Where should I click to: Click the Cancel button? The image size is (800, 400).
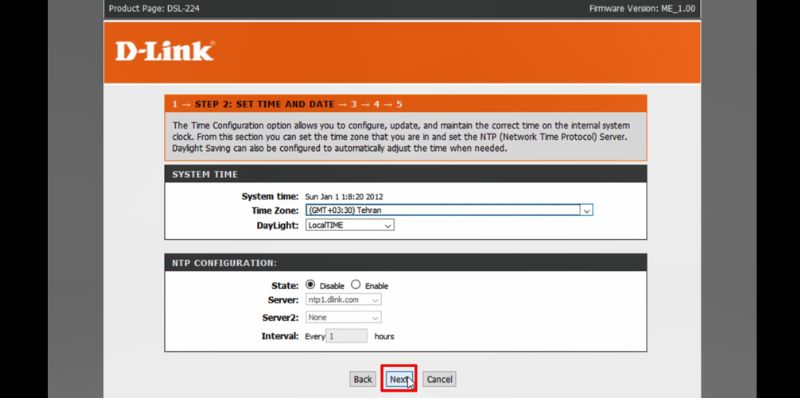point(439,379)
